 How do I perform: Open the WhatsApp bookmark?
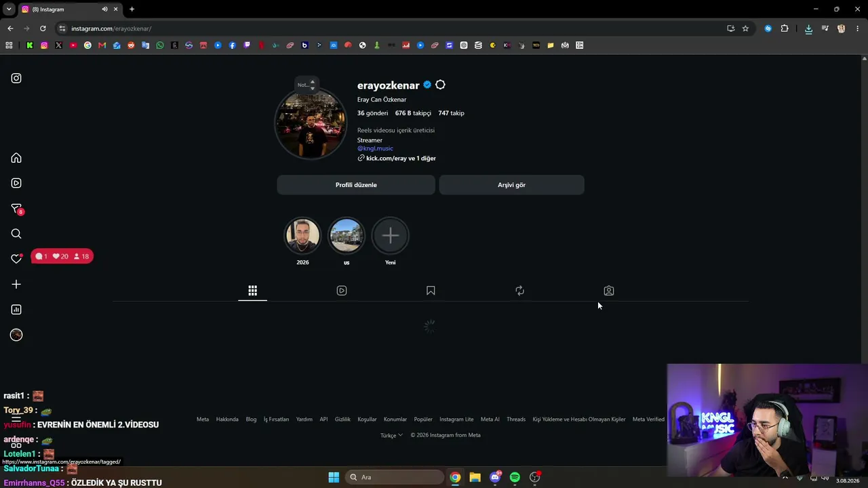pyautogui.click(x=160, y=45)
